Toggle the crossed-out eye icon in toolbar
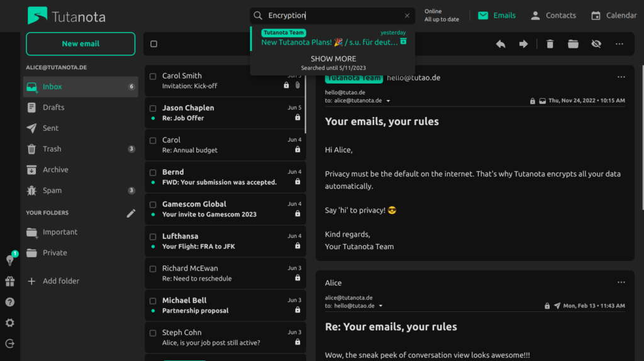This screenshot has height=361, width=644. pyautogui.click(x=596, y=44)
